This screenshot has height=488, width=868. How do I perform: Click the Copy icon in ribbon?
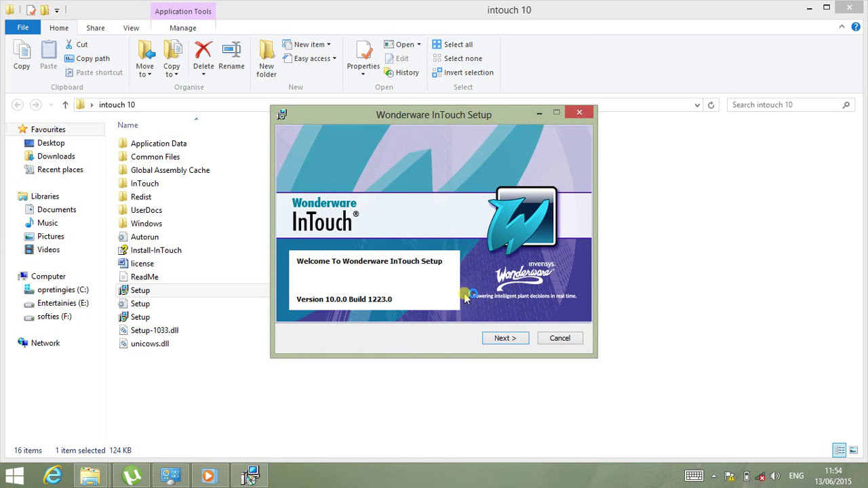point(22,56)
